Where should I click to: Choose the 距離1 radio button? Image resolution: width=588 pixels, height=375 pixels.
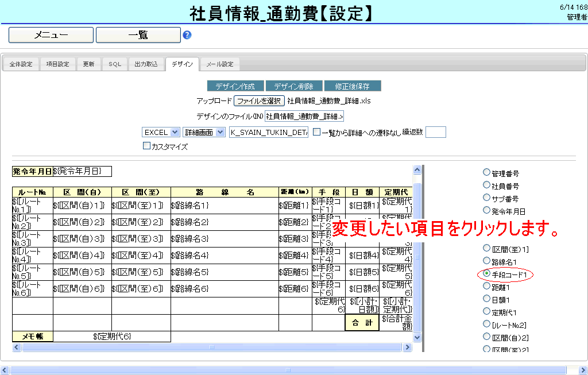click(x=487, y=286)
